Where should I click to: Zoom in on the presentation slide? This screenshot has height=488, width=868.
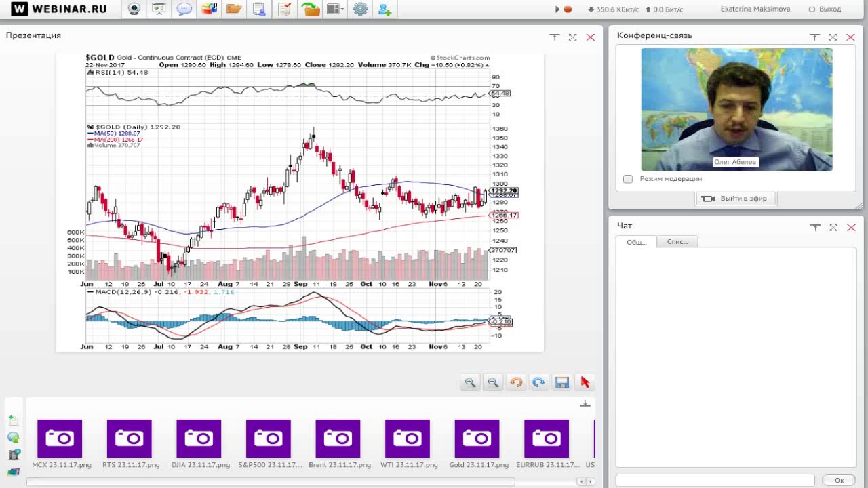[470, 382]
